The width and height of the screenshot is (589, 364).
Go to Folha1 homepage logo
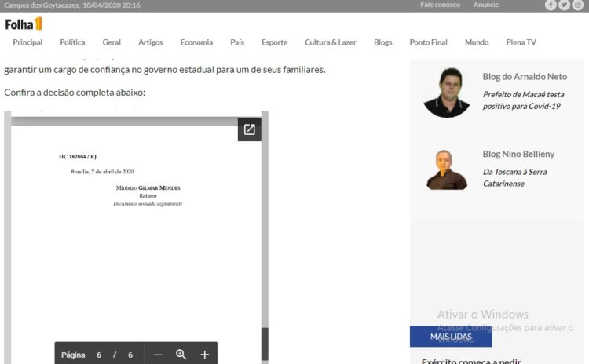point(24,24)
